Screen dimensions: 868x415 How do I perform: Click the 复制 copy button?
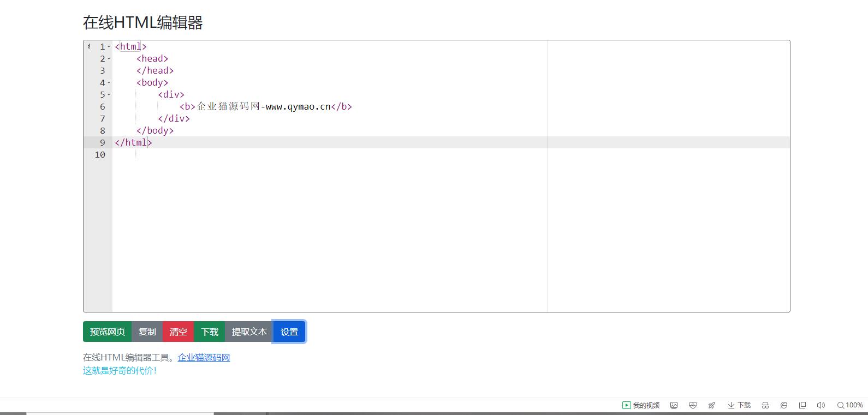tap(147, 332)
